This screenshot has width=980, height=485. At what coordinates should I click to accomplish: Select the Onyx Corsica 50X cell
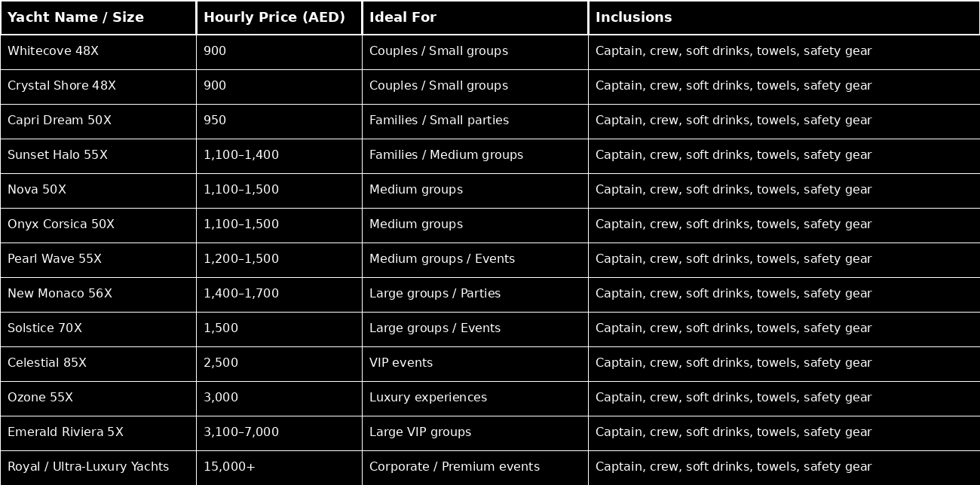point(61,224)
